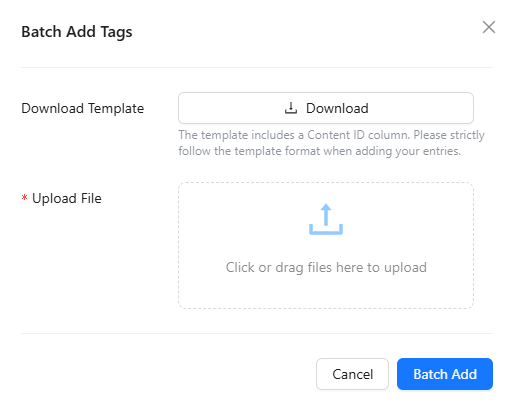Cancel the batch add operation

pos(352,374)
